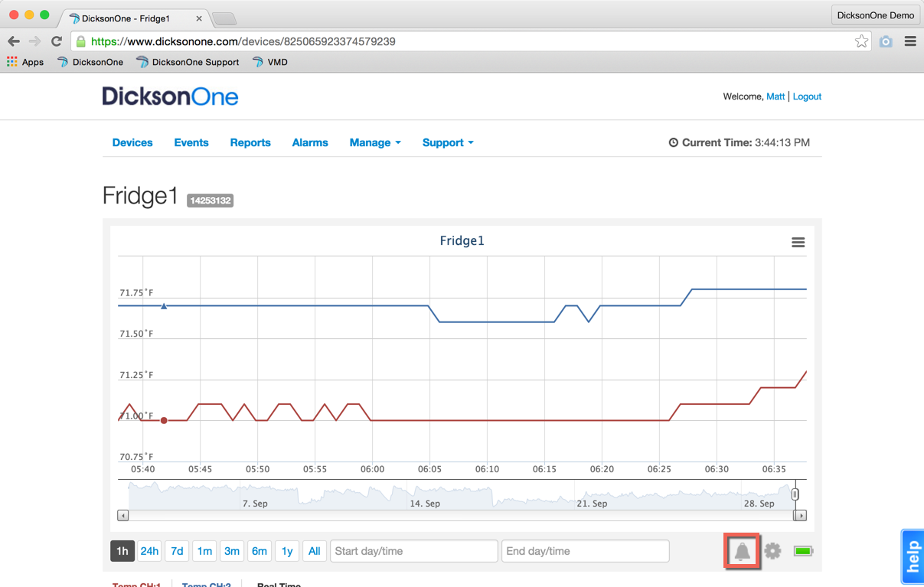Click the DicksonOne Demo profile button
The height and width of the screenshot is (587, 924).
[876, 15]
